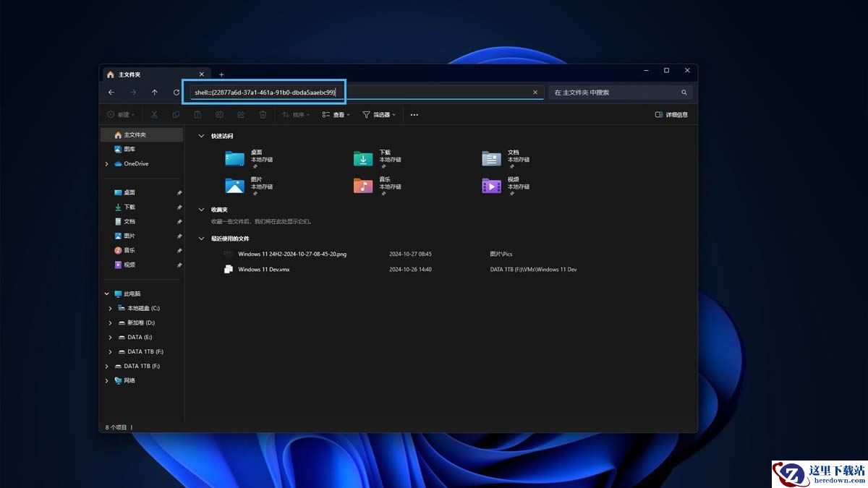Viewport: 868px width, 488px height.
Task: Collapse the 收藏夹 section
Action: (x=201, y=210)
